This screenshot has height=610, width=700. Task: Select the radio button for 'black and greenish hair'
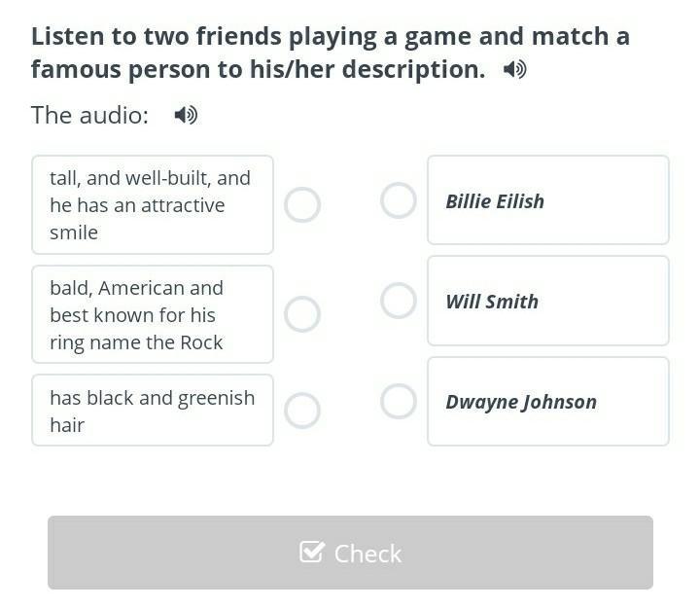pyautogui.click(x=302, y=410)
